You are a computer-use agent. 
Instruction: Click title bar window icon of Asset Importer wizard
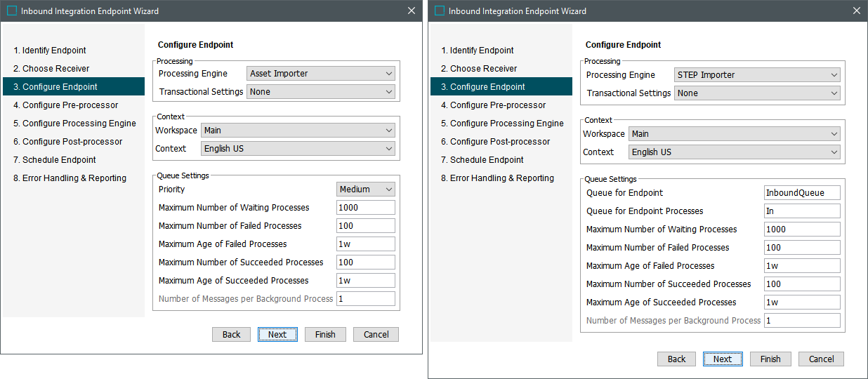(12, 11)
